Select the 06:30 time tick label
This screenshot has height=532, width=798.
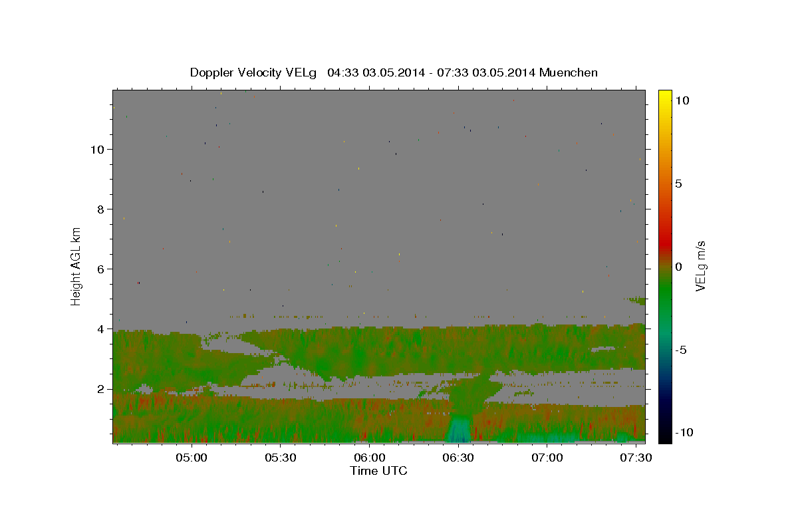pos(458,458)
